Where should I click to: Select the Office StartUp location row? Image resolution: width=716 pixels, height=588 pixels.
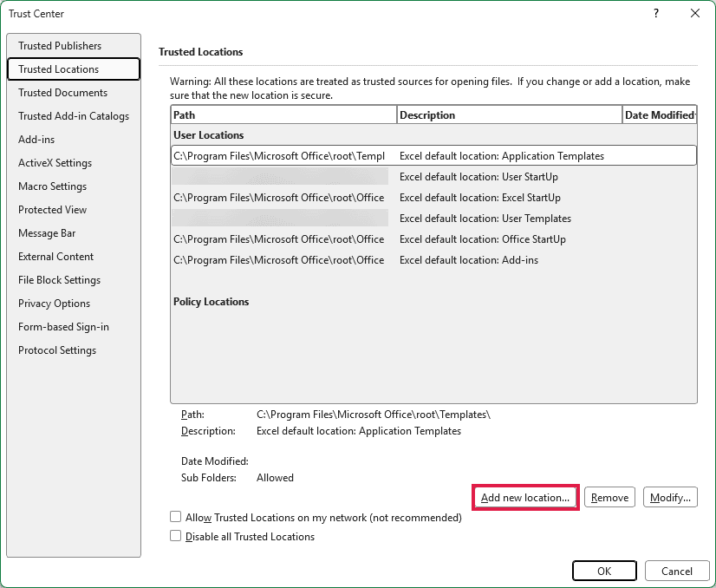[x=433, y=239]
